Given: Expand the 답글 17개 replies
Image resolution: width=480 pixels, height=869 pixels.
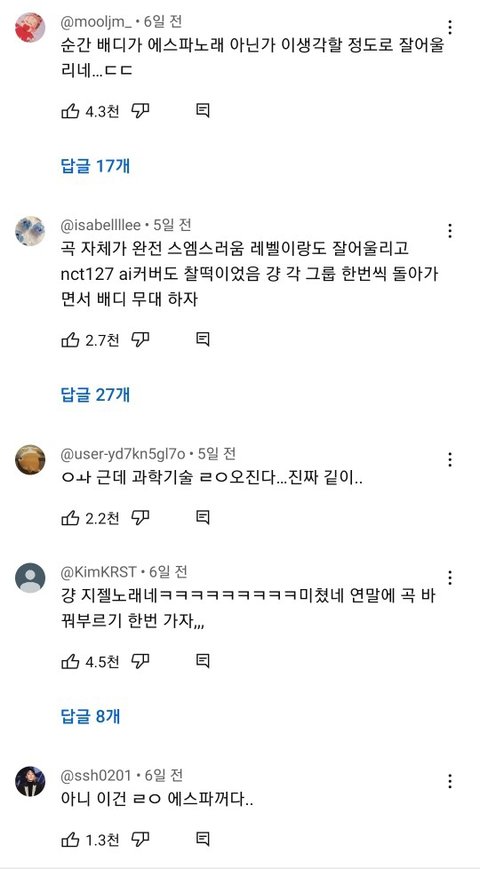Looking at the screenshot, I should click(x=95, y=166).
